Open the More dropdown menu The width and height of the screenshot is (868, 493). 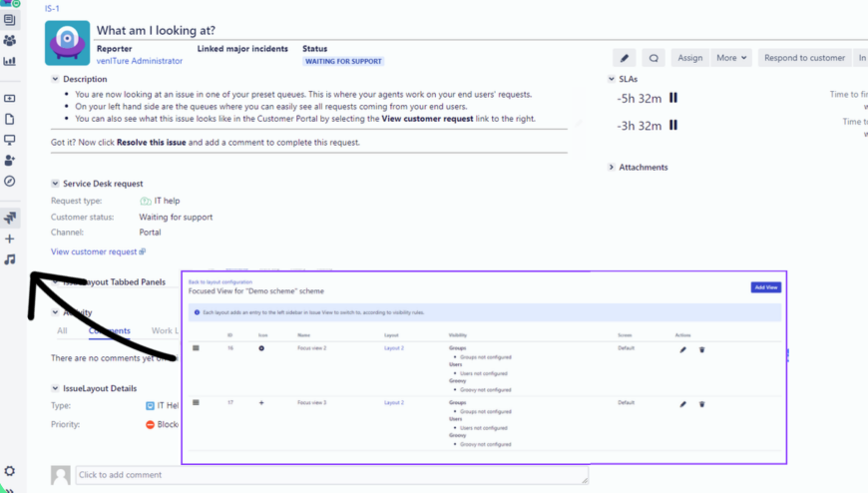pos(731,58)
